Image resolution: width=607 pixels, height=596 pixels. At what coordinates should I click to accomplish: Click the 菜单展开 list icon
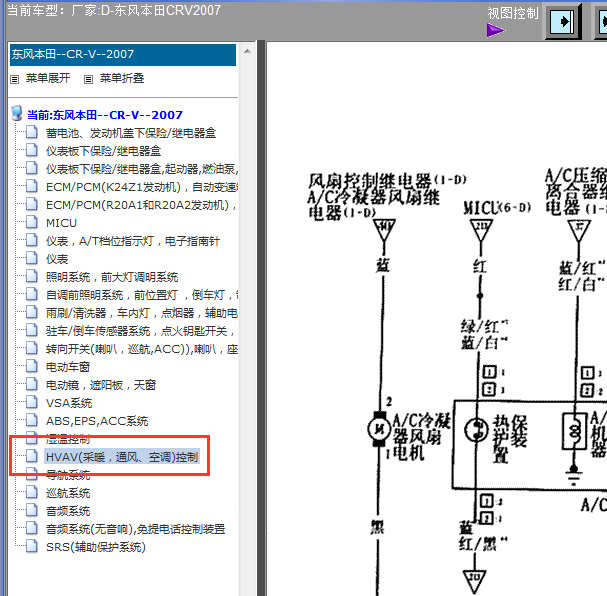(x=15, y=79)
